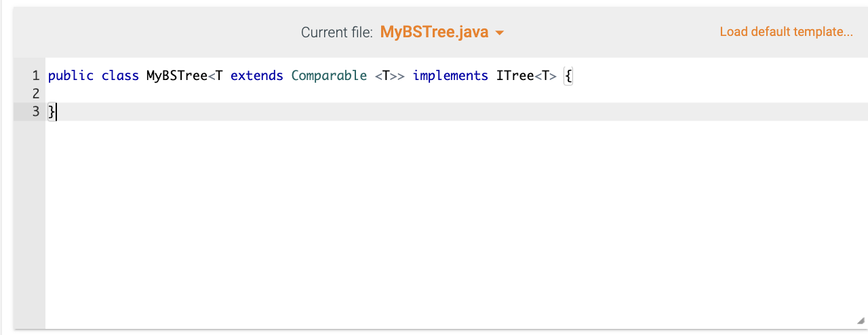Click the implements keyword in code

(x=450, y=76)
